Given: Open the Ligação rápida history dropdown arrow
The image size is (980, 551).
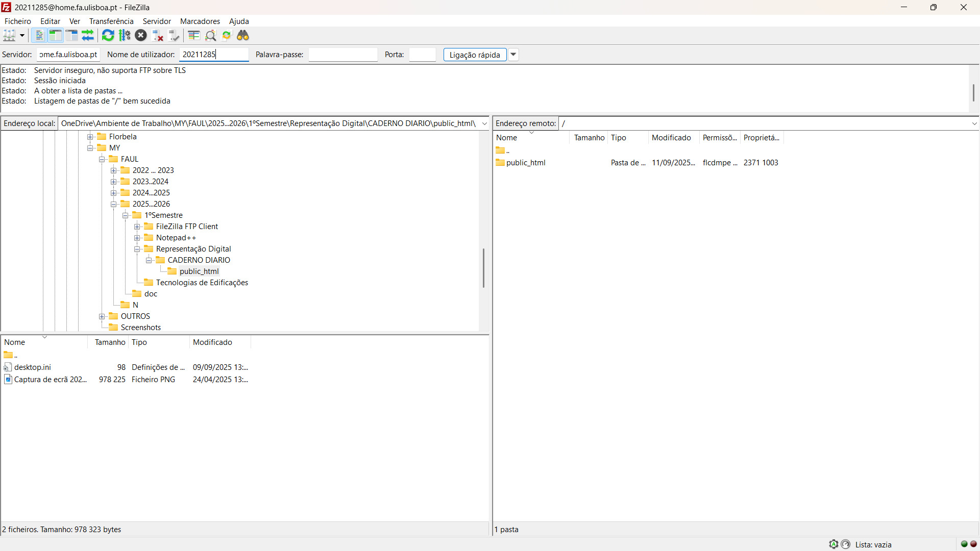Looking at the screenshot, I should point(513,55).
